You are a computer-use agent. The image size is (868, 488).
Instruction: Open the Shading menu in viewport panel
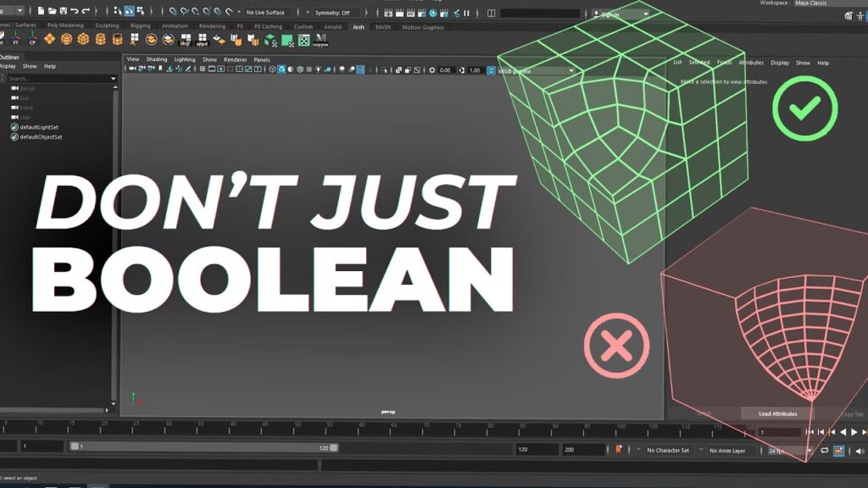click(156, 59)
